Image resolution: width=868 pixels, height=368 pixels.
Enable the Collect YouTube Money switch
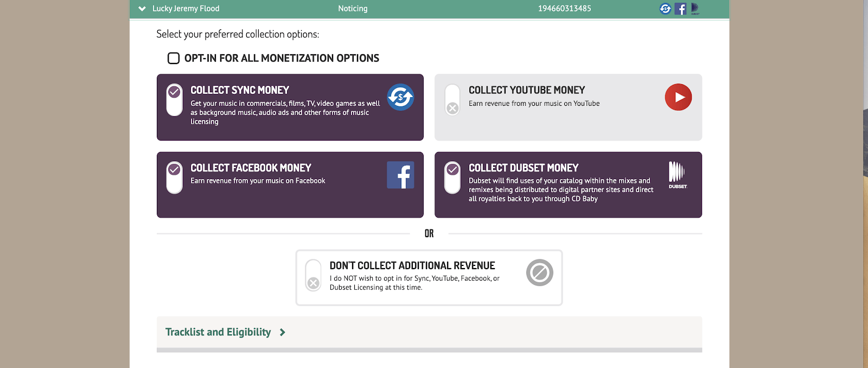coord(452,99)
